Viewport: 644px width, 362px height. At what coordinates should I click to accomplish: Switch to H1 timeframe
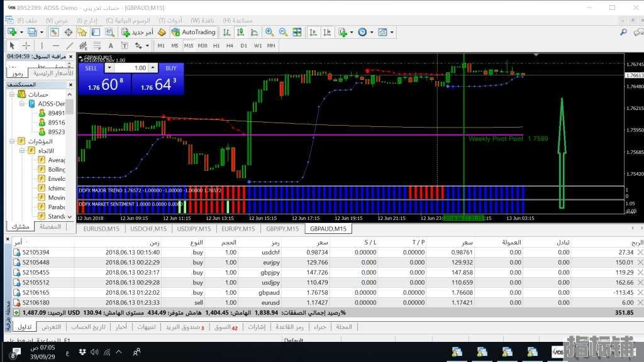coord(216,46)
